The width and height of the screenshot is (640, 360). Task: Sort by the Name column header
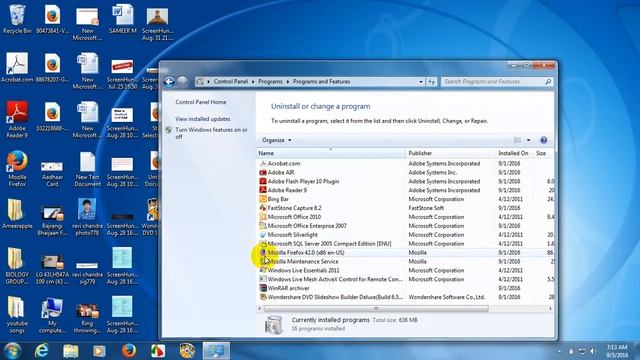click(x=331, y=153)
